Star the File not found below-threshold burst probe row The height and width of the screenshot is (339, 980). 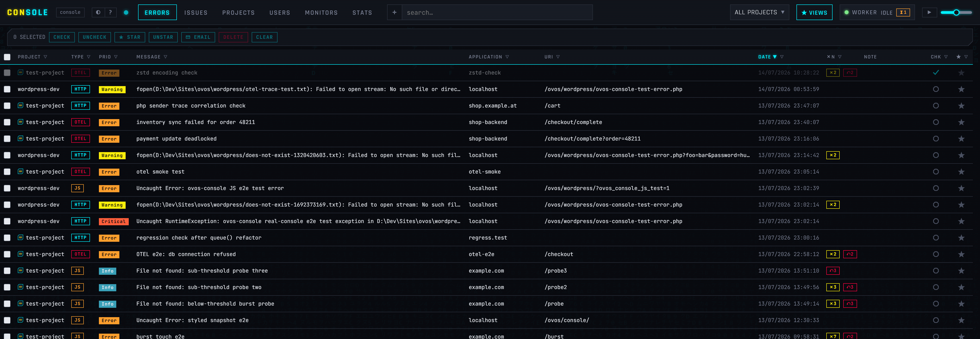961,304
